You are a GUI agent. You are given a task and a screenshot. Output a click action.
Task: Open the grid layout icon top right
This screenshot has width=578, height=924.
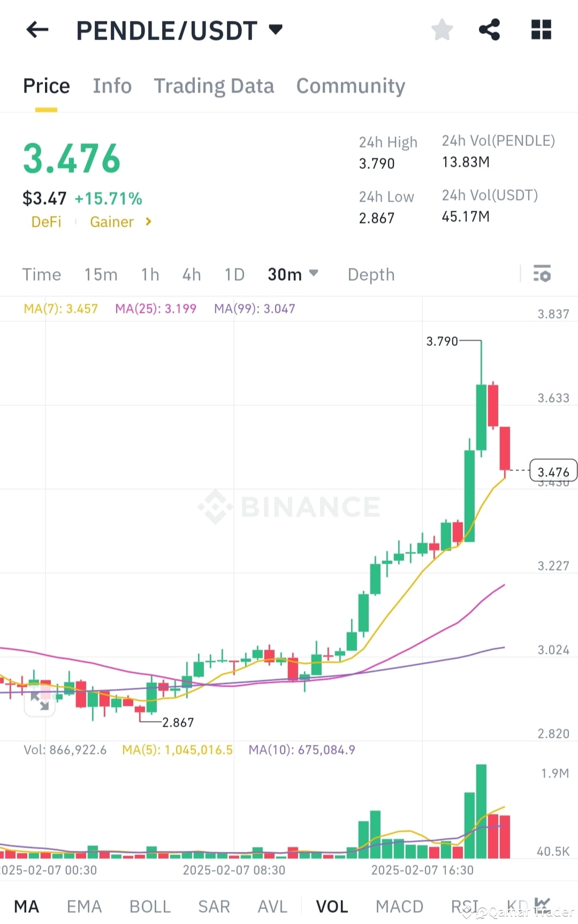tap(541, 29)
